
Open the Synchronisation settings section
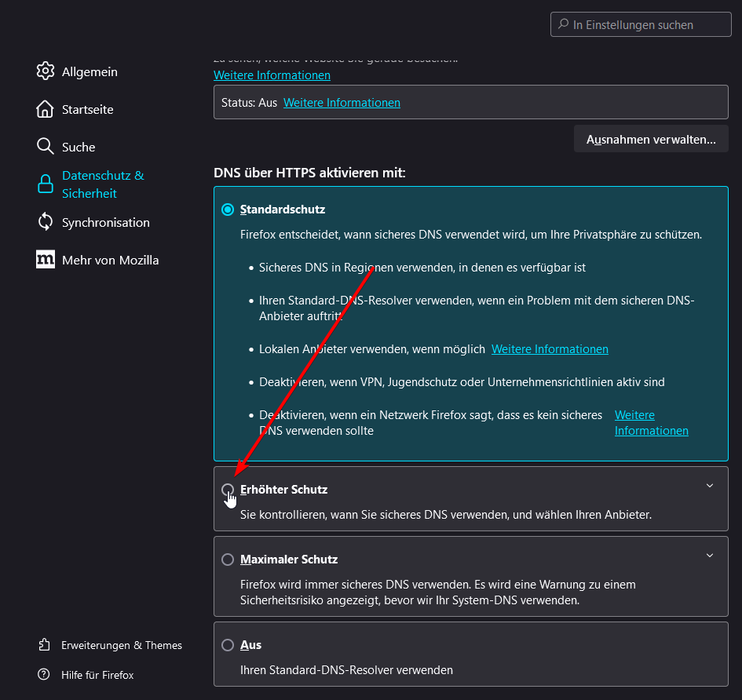click(106, 222)
